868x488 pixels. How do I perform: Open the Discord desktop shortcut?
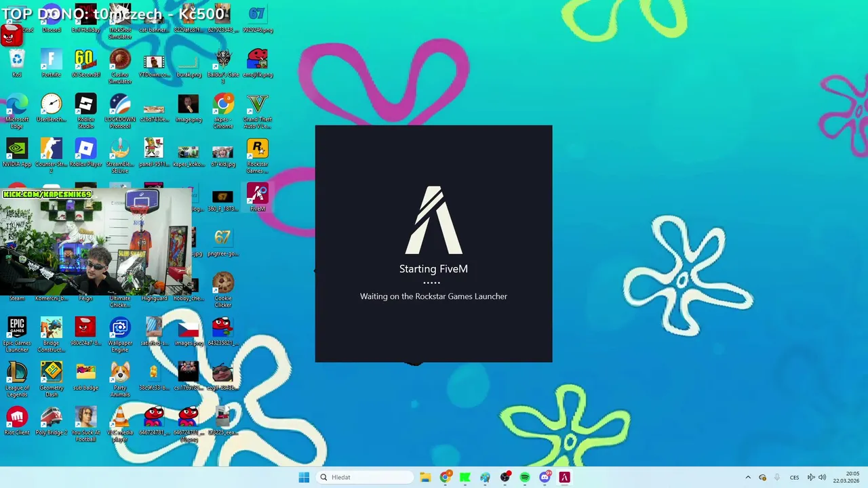coord(52,19)
